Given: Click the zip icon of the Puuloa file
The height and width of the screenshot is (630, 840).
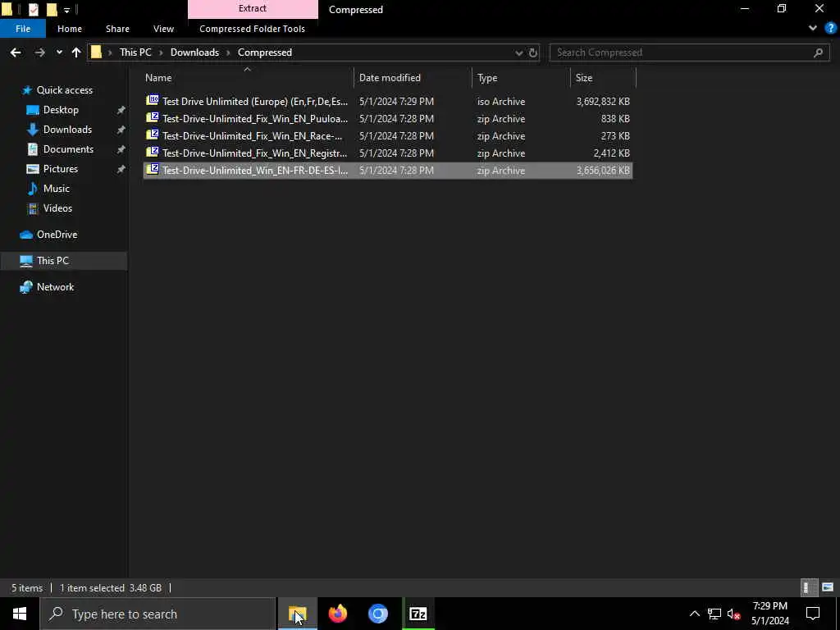Looking at the screenshot, I should [x=153, y=118].
